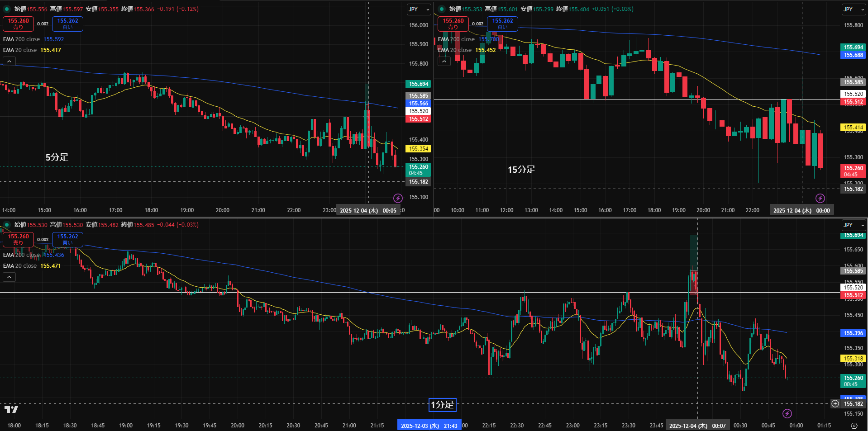
Task: Open chart settings via the hexagon gear icon
Action: point(854,426)
